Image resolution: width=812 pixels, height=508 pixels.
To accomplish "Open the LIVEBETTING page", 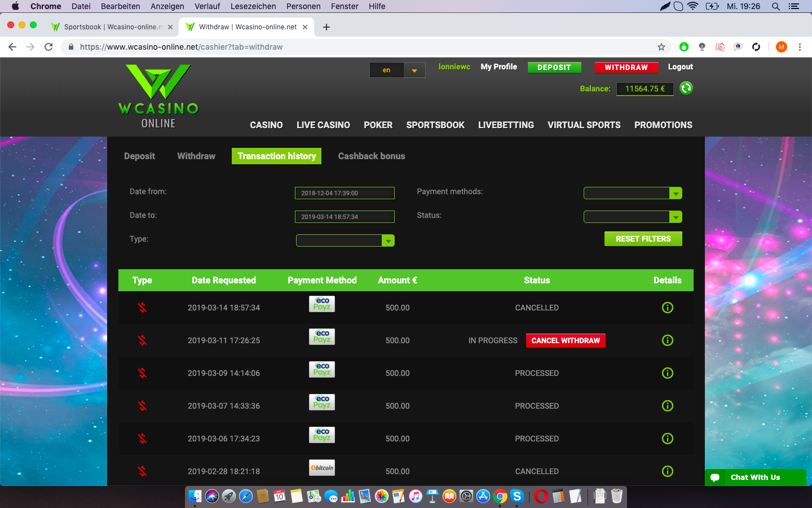I will pyautogui.click(x=506, y=125).
